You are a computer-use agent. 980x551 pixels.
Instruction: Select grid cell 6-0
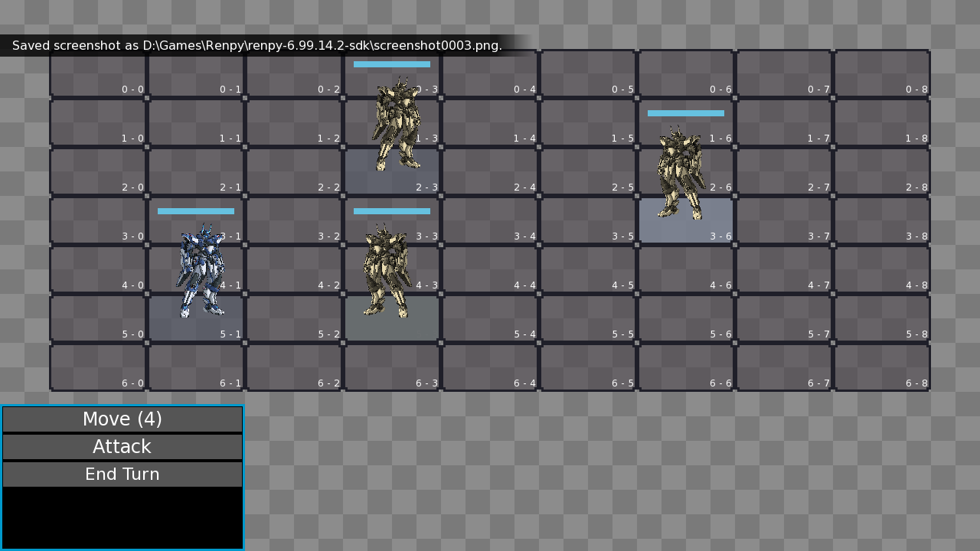point(98,367)
